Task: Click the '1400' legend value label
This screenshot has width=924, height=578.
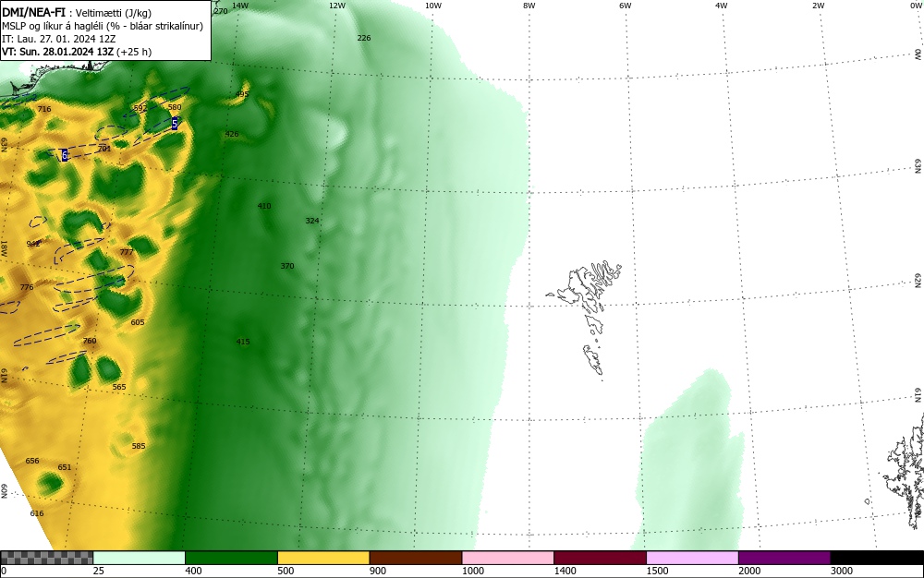Action: 565,571
